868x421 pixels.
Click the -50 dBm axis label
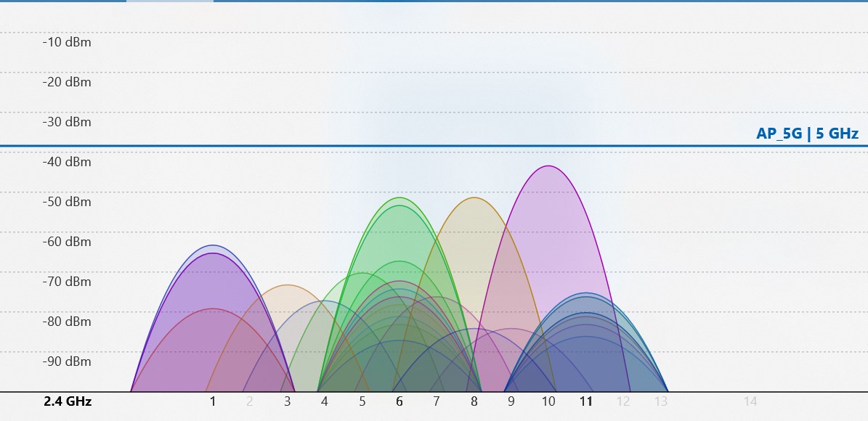(x=67, y=202)
